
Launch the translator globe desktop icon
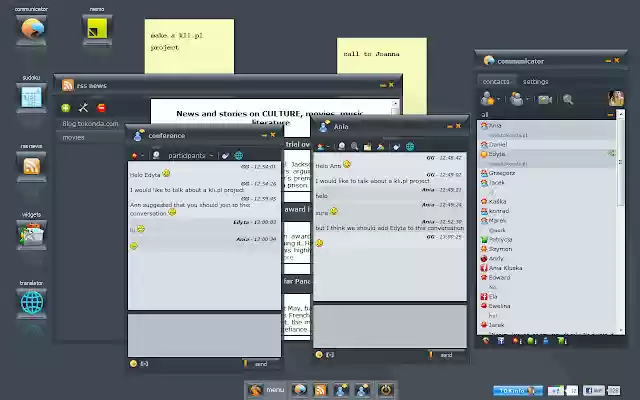click(31, 303)
